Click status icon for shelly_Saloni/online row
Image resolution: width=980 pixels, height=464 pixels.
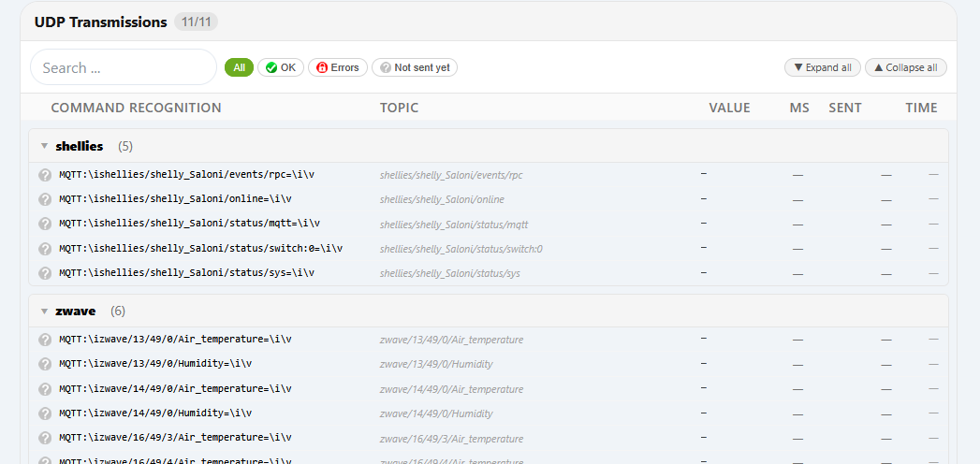(45, 199)
